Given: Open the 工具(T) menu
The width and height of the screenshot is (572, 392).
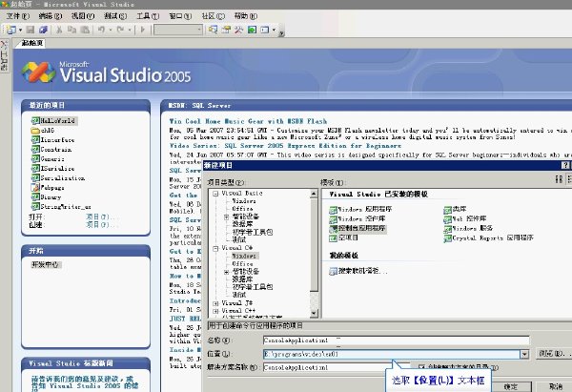Looking at the screenshot, I should [x=148, y=16].
